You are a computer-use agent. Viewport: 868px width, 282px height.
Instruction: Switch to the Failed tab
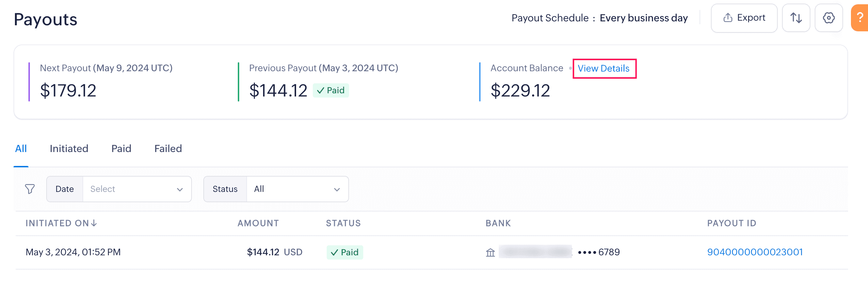pos(168,148)
